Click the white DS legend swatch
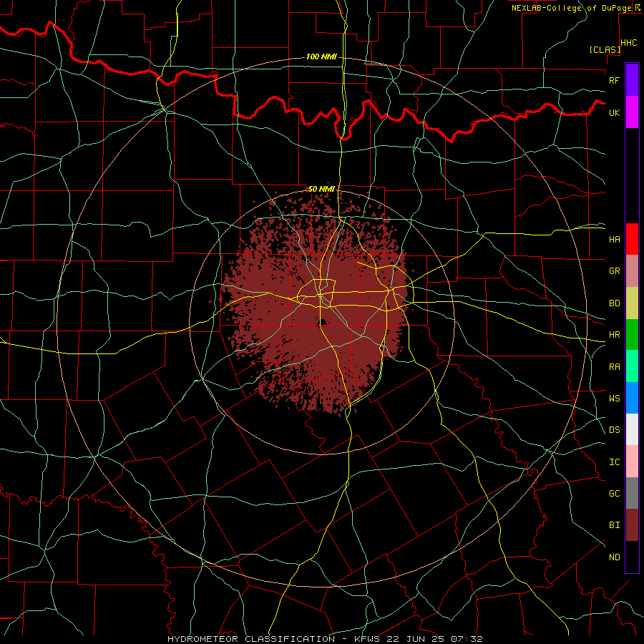Screen dimensions: 644x644 pyautogui.click(x=632, y=429)
